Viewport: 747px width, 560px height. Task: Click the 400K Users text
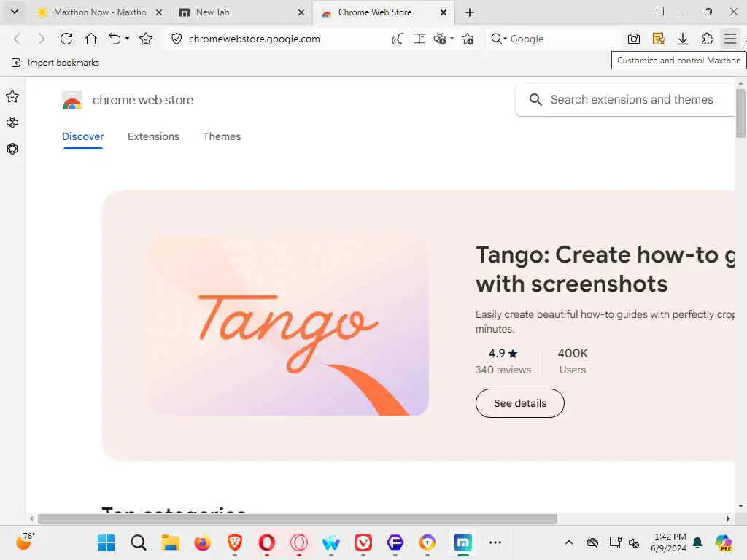573,361
